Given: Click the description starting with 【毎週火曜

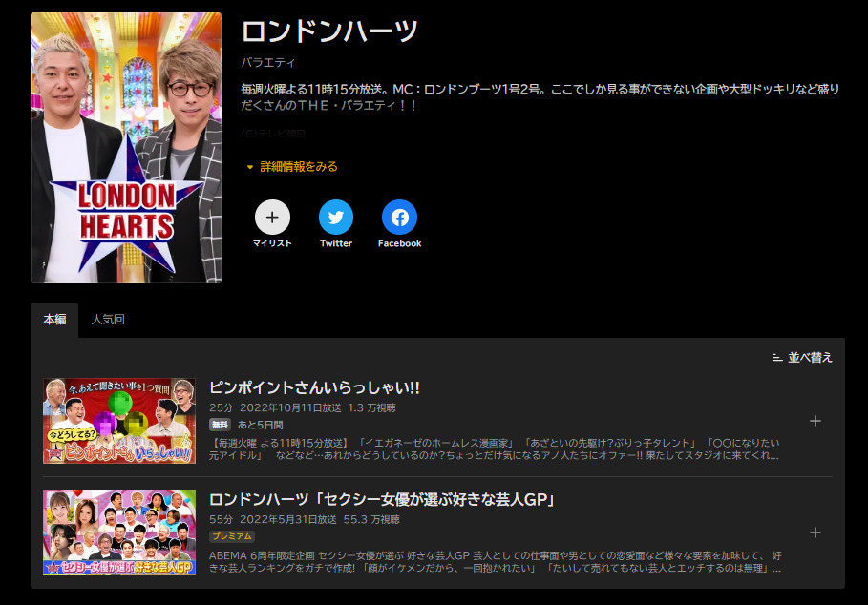Looking at the screenshot, I should tap(495, 449).
